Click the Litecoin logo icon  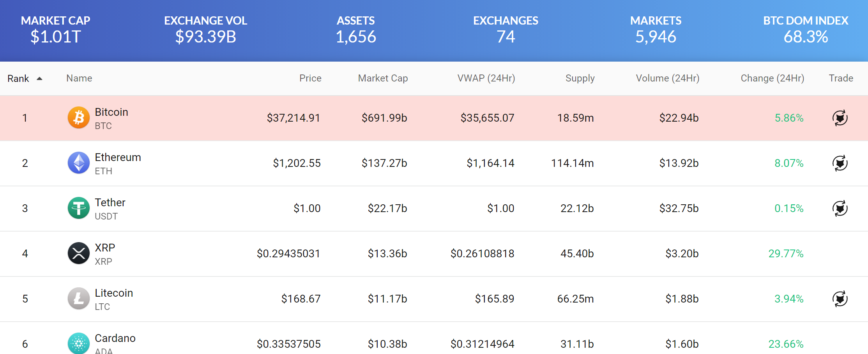(79, 299)
